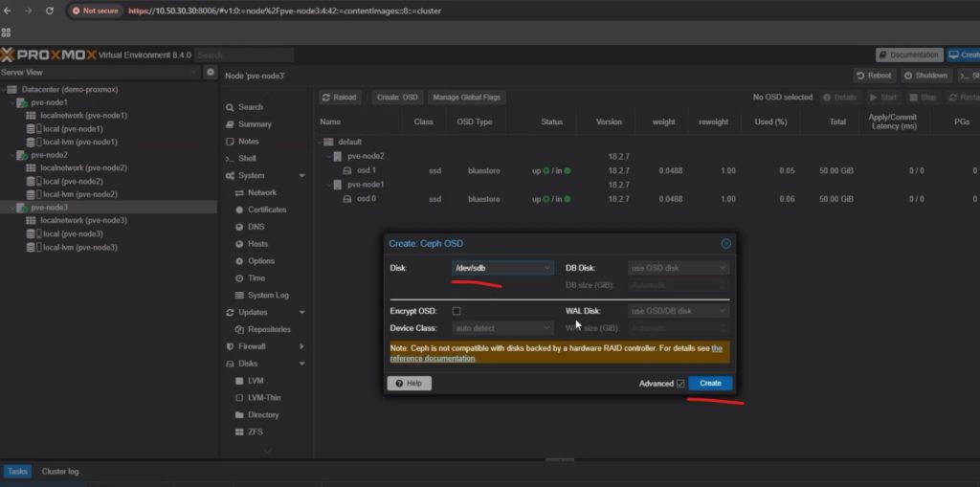This screenshot has height=487, width=980.
Task: Open the node Shell console
Action: coord(247,159)
